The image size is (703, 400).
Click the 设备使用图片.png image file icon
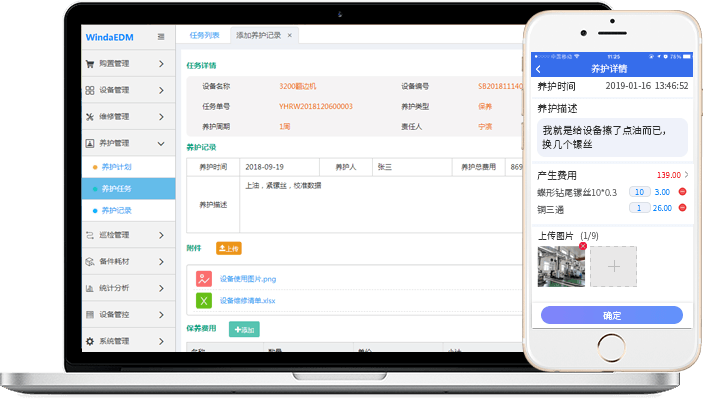[203, 279]
